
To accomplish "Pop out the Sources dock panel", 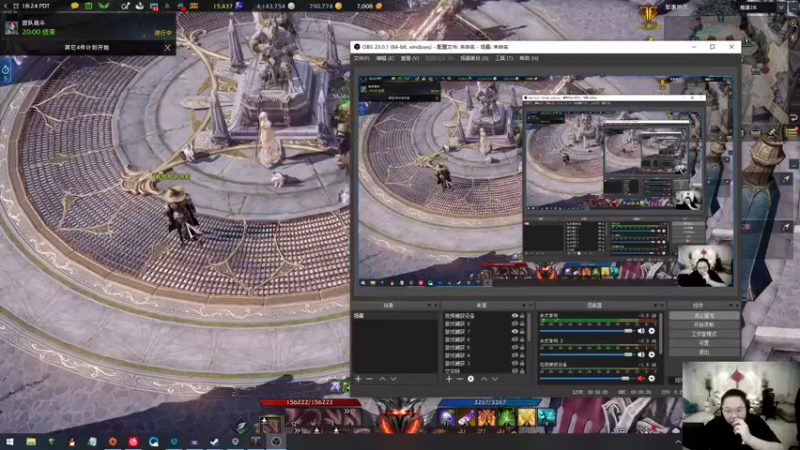I will [x=524, y=305].
